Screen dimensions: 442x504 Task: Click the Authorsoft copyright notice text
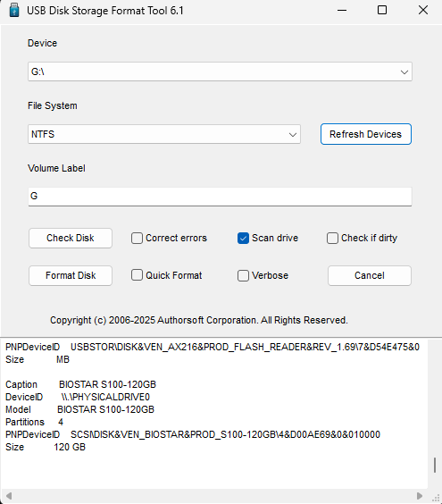pyautogui.click(x=199, y=320)
